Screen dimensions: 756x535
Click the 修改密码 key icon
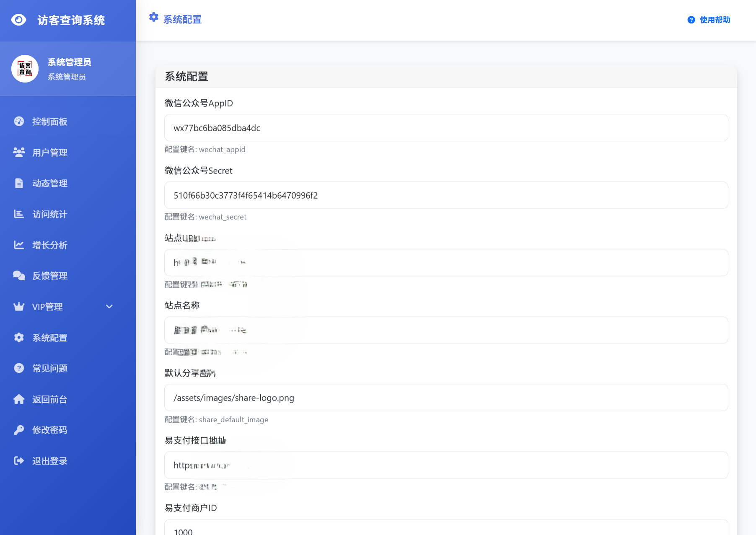click(19, 430)
